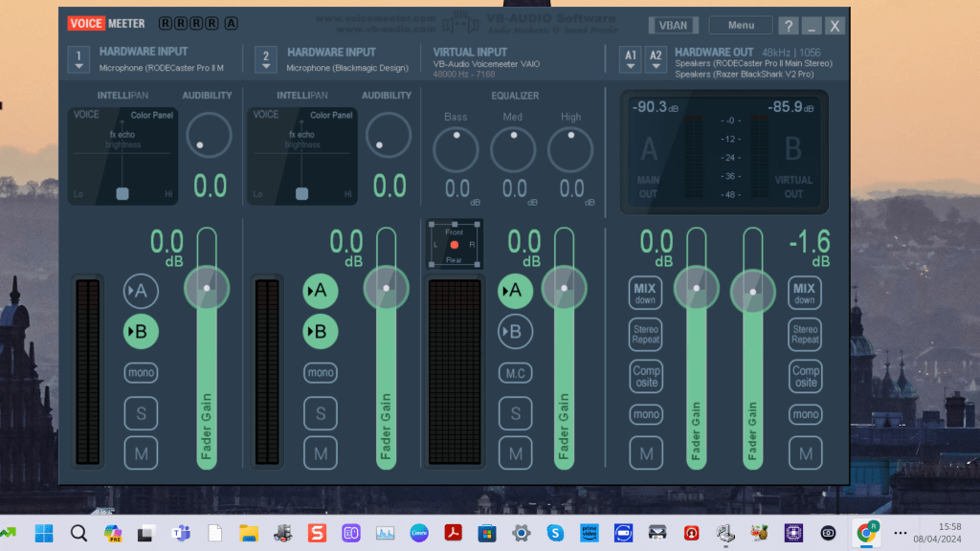Toggle mono on hardware input 2
This screenshot has height=551, width=980.
pyautogui.click(x=321, y=373)
